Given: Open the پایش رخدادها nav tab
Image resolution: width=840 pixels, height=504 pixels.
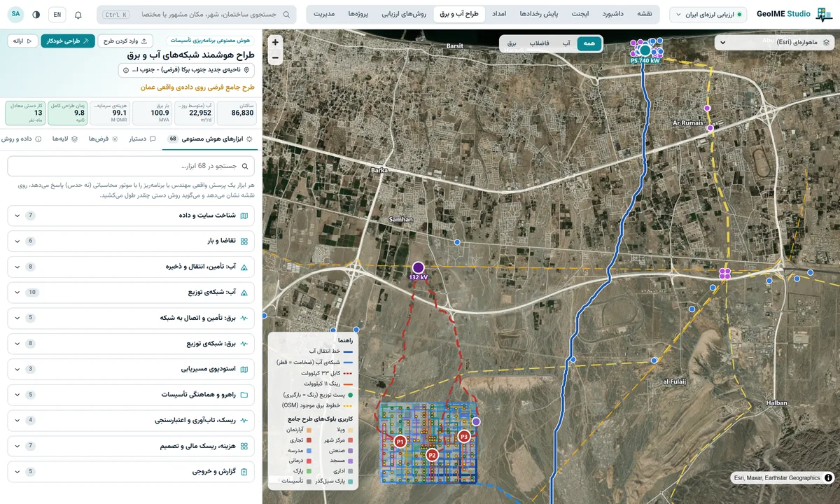Looking at the screenshot, I should (538, 15).
